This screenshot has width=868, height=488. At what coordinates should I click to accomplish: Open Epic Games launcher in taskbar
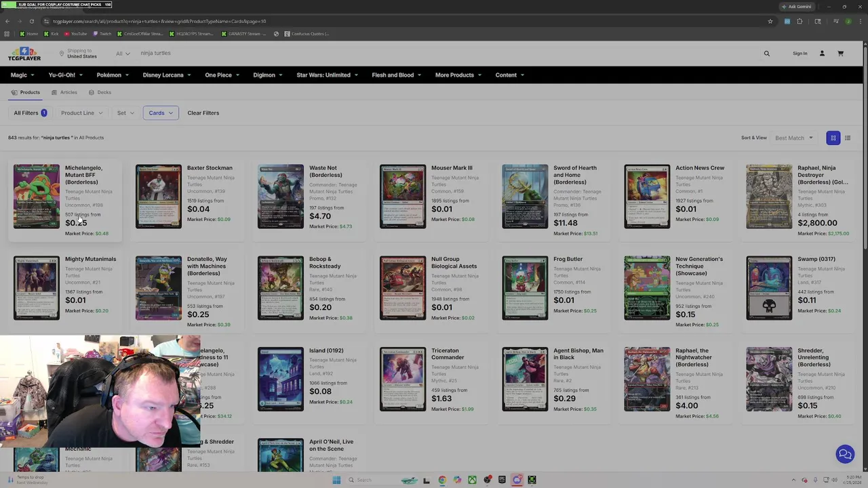(502, 480)
